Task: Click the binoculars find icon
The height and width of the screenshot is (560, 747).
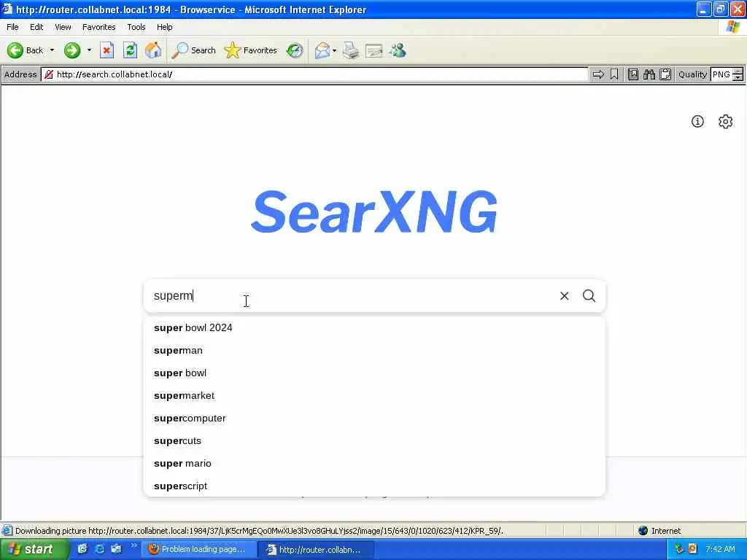Action: pos(649,74)
